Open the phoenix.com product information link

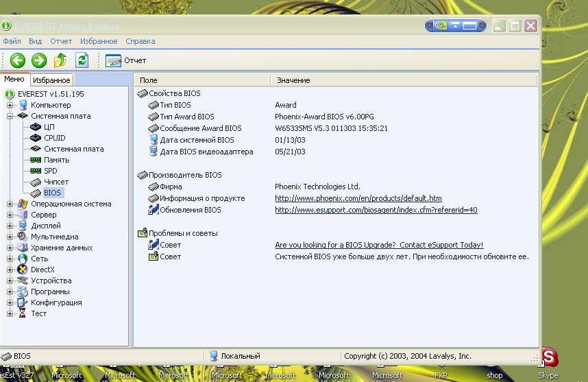358,198
